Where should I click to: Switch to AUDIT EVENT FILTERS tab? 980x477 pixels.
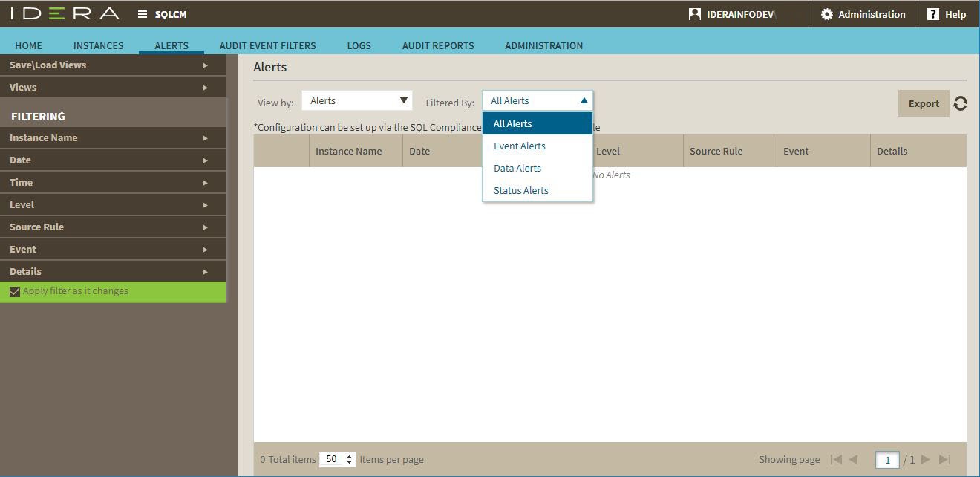tap(267, 45)
